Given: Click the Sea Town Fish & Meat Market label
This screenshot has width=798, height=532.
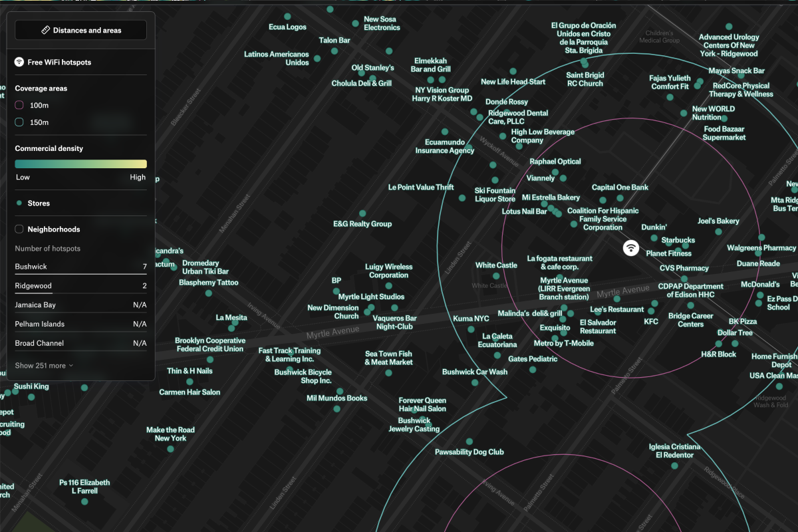Looking at the screenshot, I should point(389,358).
